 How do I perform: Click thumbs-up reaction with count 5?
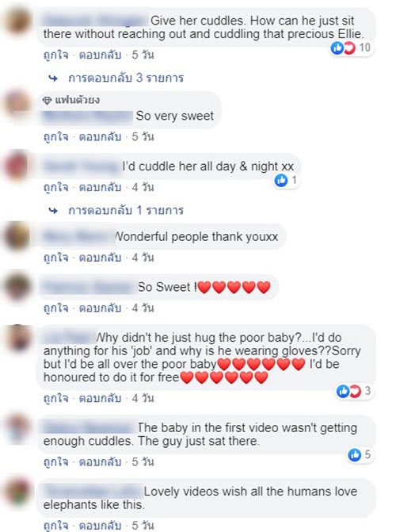(x=360, y=454)
